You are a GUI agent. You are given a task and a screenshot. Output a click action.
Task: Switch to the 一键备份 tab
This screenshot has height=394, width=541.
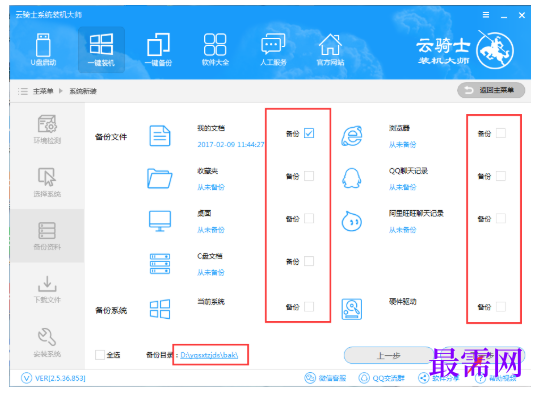(158, 49)
